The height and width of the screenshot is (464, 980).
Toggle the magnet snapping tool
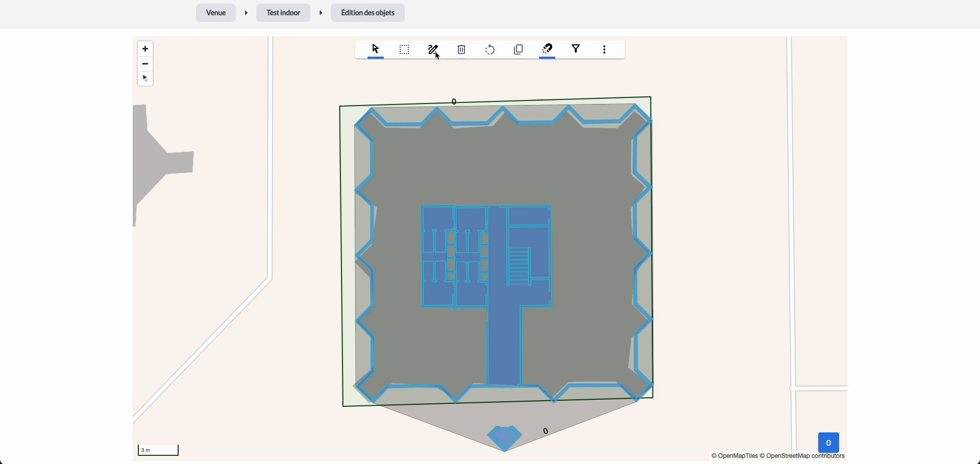[x=547, y=49]
